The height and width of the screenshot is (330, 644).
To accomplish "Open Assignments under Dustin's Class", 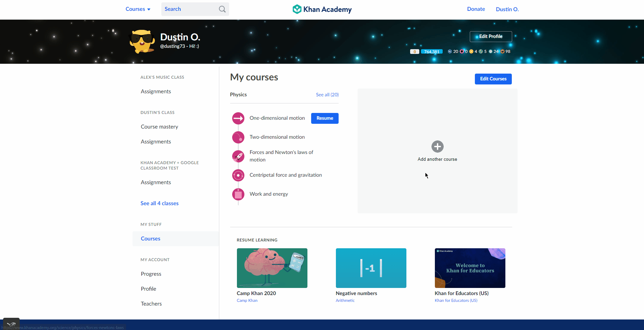I will tap(156, 141).
